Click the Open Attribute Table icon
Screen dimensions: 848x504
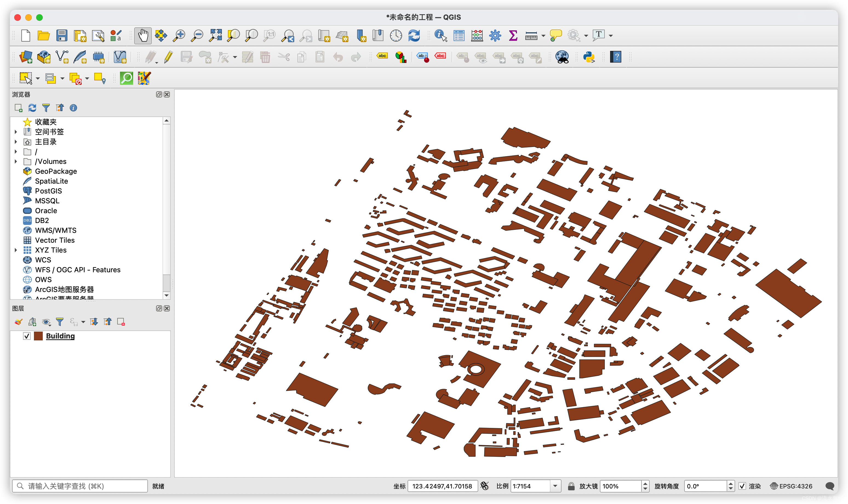459,35
